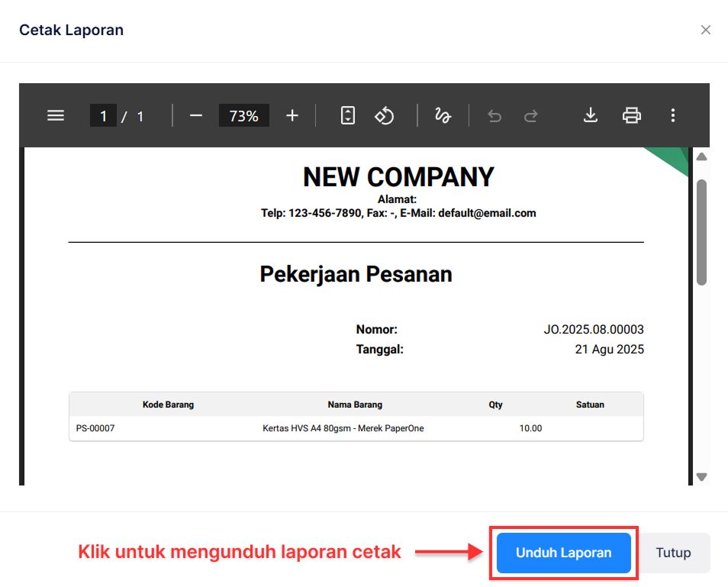Viewport: 728px width, 587px height.
Task: Edit the page number input field
Action: pos(103,115)
